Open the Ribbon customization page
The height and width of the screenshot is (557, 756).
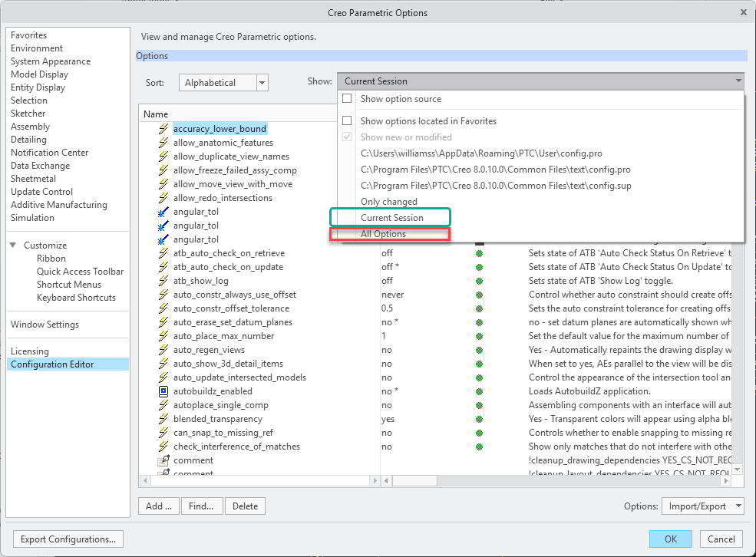(51, 259)
